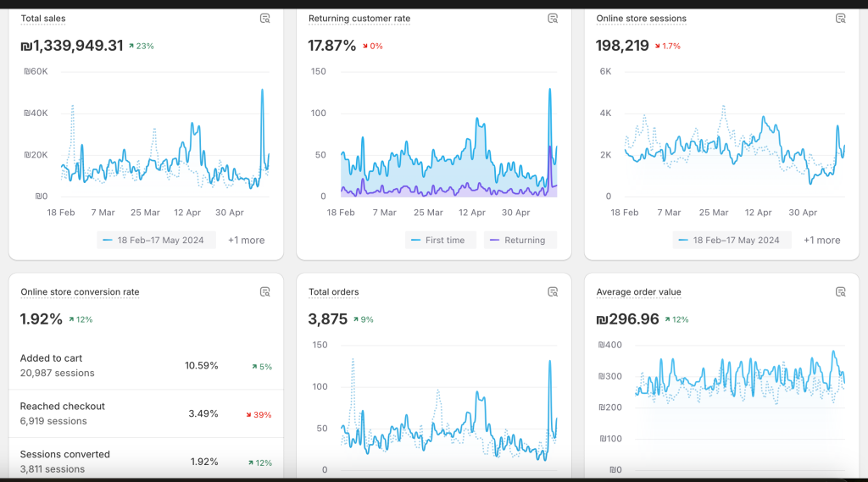The height and width of the screenshot is (482, 868).
Task: Open the Total orders card report icon
Action: click(553, 292)
